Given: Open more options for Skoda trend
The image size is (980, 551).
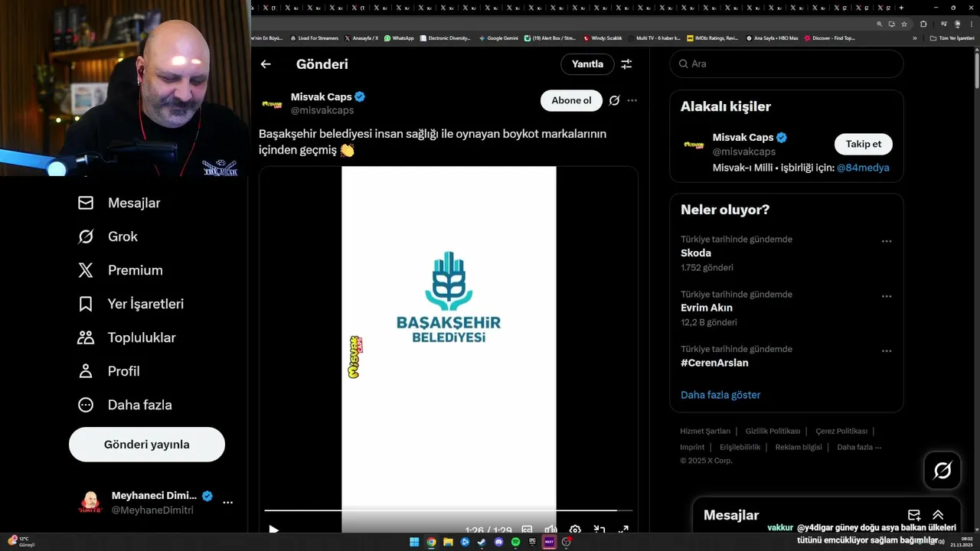Looking at the screenshot, I should 886,241.
